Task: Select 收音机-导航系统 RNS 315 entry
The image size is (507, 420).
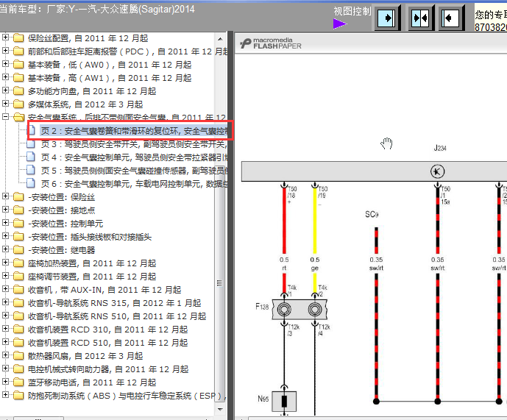Action: (115, 303)
